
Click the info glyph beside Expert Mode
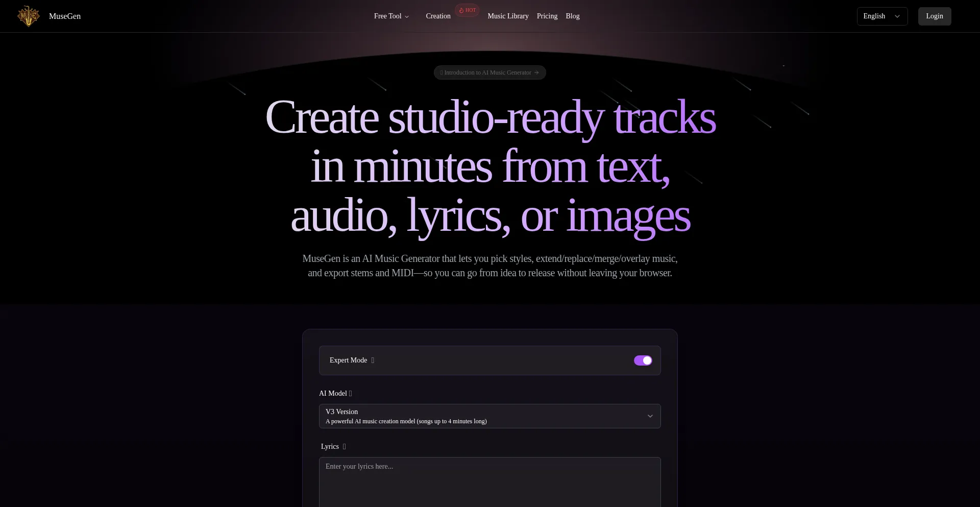pos(373,360)
